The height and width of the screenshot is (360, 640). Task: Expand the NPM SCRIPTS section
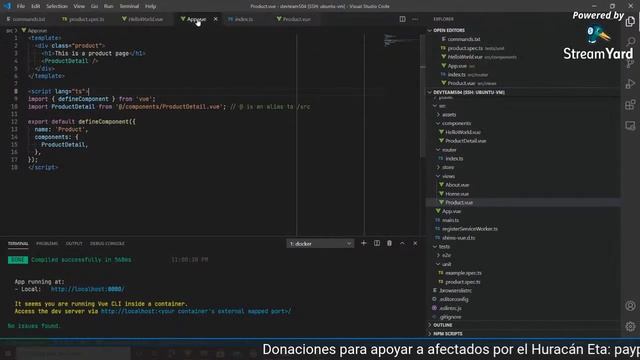[x=447, y=334]
